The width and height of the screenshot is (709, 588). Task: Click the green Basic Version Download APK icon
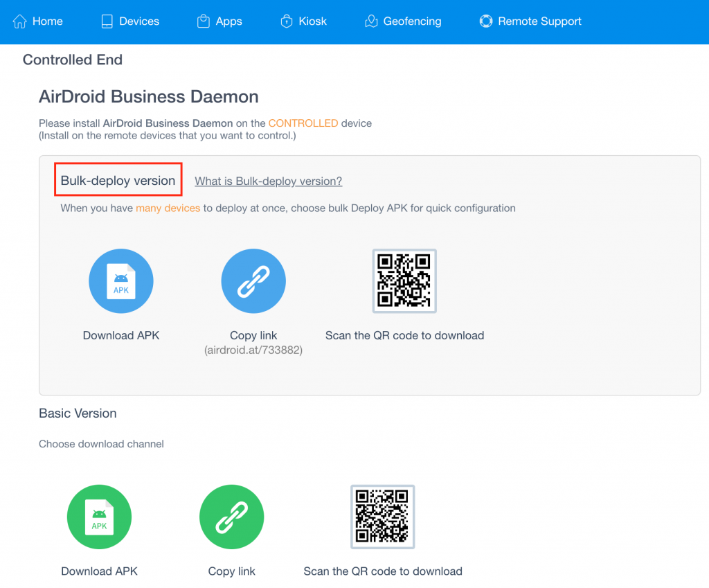(100, 517)
